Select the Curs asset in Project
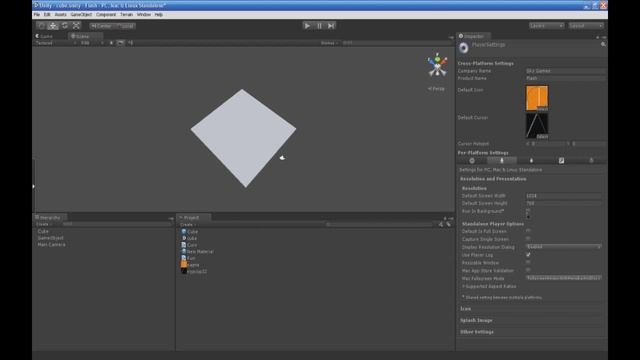This screenshot has width=640, height=360. pos(189,245)
